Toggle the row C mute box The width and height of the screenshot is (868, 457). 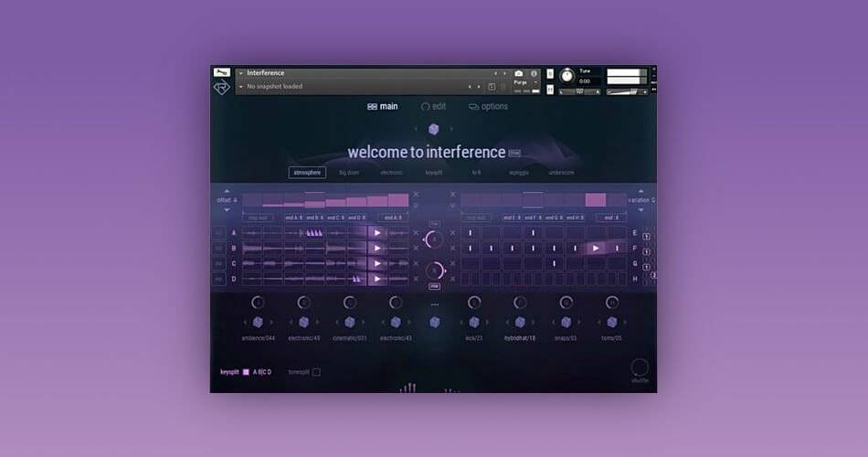click(x=218, y=263)
